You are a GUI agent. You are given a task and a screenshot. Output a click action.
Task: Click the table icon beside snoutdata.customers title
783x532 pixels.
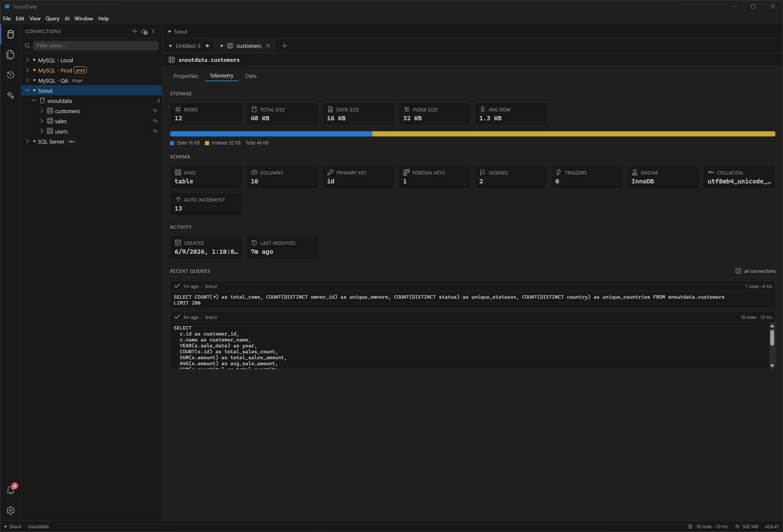click(172, 60)
